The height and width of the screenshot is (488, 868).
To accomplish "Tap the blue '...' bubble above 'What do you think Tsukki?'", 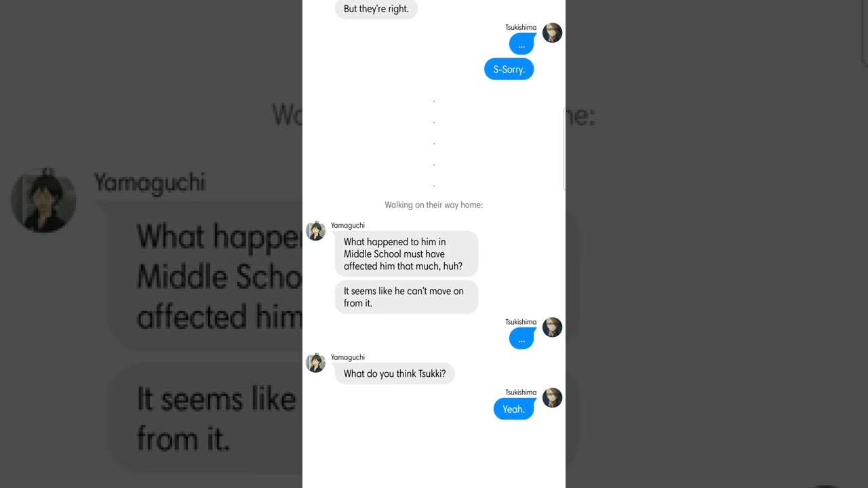I will coord(521,338).
